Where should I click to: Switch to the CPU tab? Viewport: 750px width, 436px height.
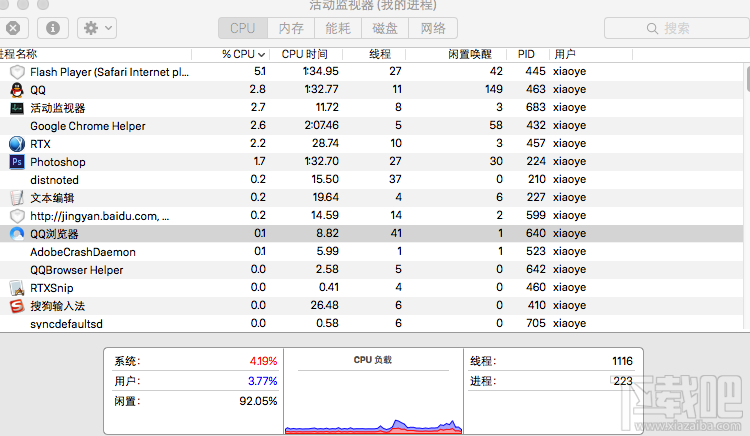tap(243, 28)
